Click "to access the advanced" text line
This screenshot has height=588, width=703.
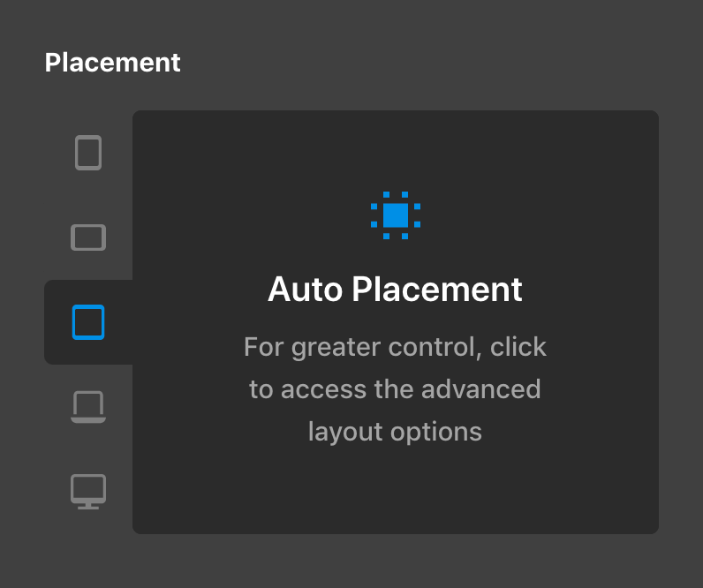pyautogui.click(x=395, y=389)
